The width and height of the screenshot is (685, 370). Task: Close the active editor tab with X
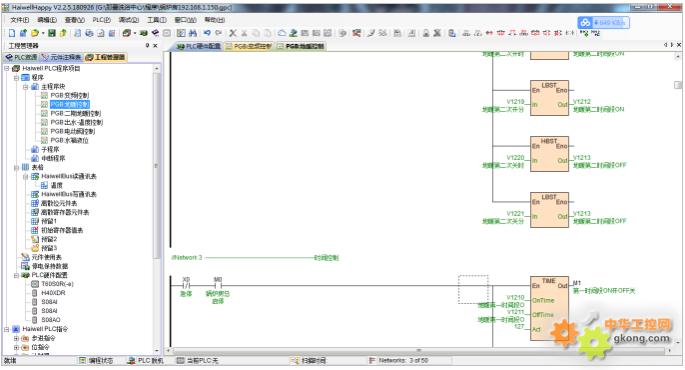[679, 45]
